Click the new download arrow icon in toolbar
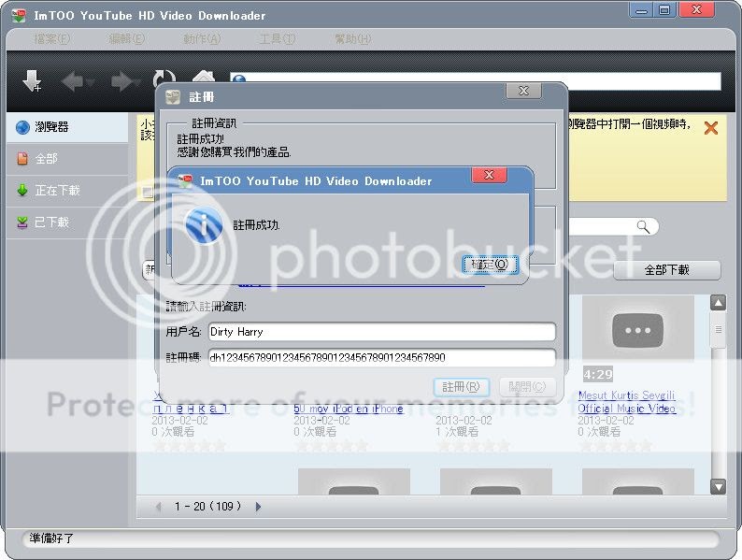 point(32,80)
